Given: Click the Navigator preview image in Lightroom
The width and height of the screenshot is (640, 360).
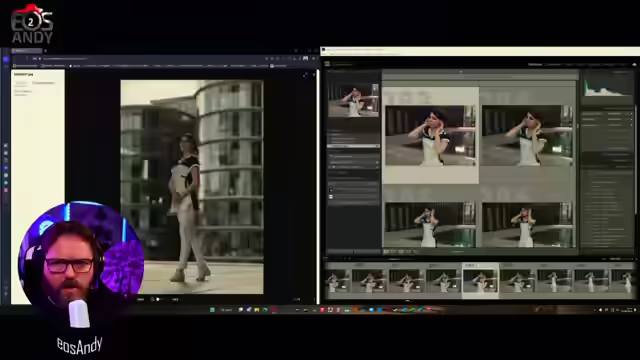Looking at the screenshot, I should tap(353, 100).
